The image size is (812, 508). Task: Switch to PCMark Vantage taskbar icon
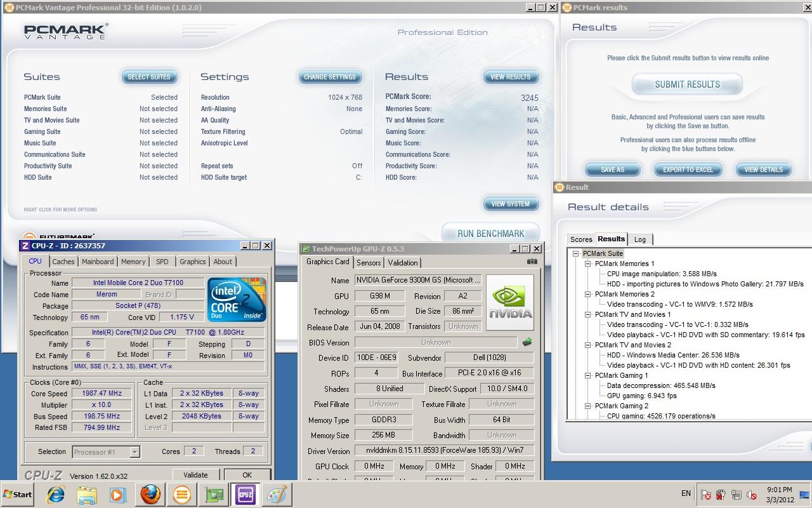click(182, 495)
